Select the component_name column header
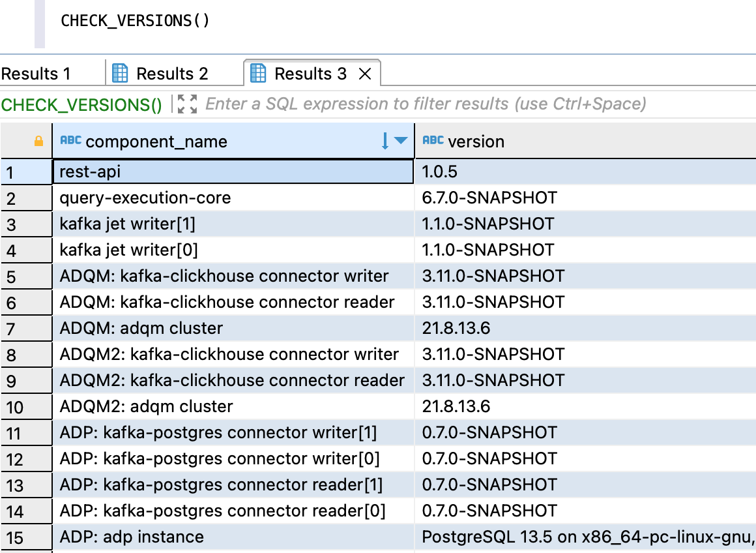 coord(156,142)
